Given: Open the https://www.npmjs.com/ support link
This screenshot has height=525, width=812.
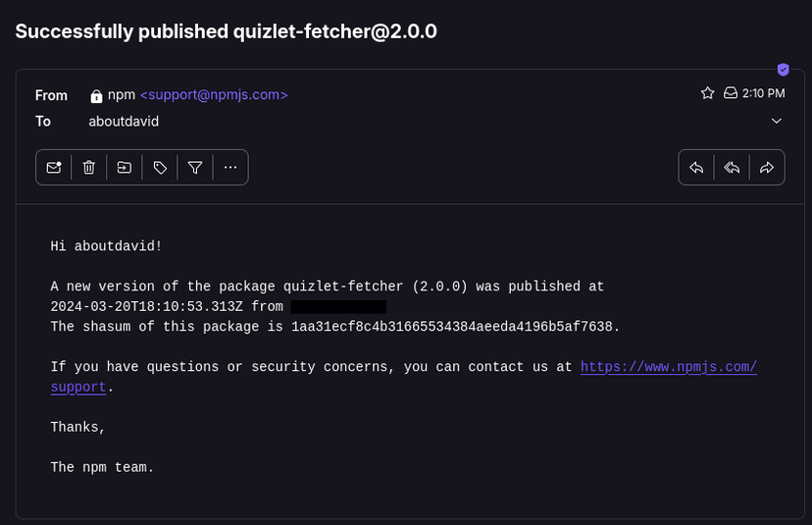Looking at the screenshot, I should (x=668, y=367).
